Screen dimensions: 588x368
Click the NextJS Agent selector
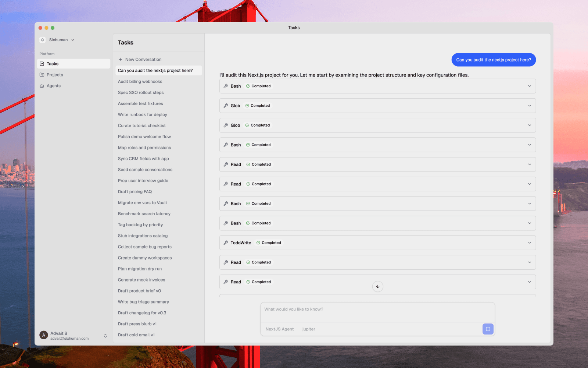click(x=279, y=329)
